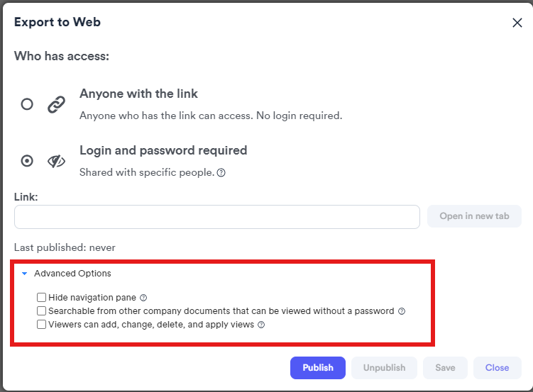The image size is (533, 392).
Task: Enable Hide navigation pane checkbox
Action: tap(41, 298)
